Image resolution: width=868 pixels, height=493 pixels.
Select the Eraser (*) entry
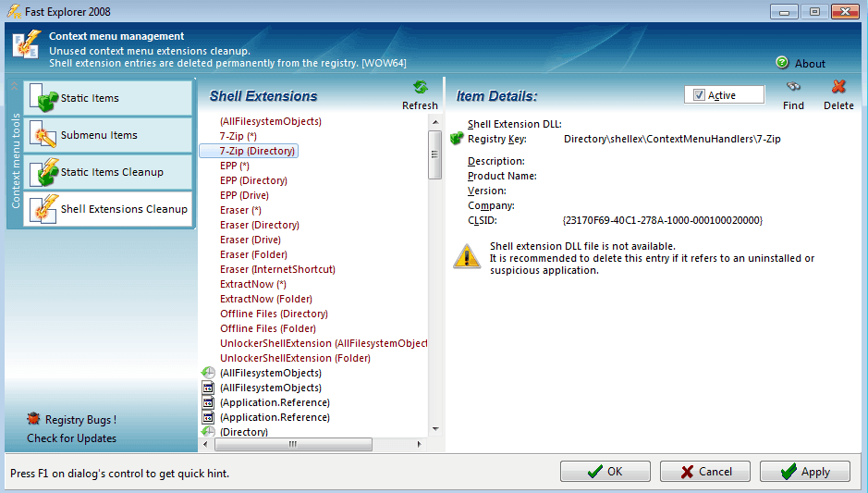click(240, 211)
